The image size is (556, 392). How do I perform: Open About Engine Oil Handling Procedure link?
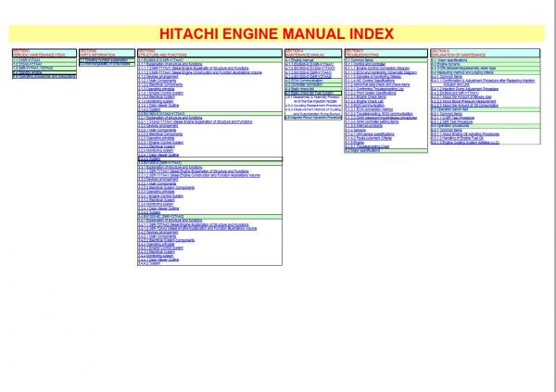pos(465,134)
